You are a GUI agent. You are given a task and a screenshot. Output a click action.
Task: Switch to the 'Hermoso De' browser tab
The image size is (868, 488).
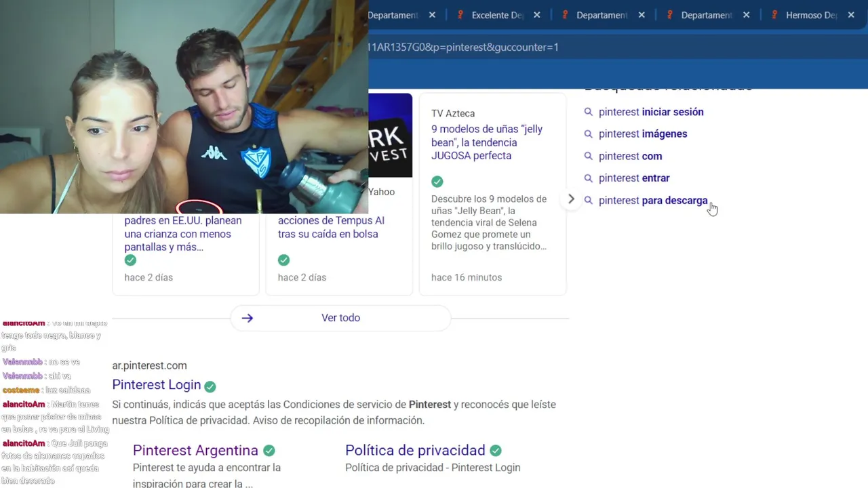tap(812, 15)
